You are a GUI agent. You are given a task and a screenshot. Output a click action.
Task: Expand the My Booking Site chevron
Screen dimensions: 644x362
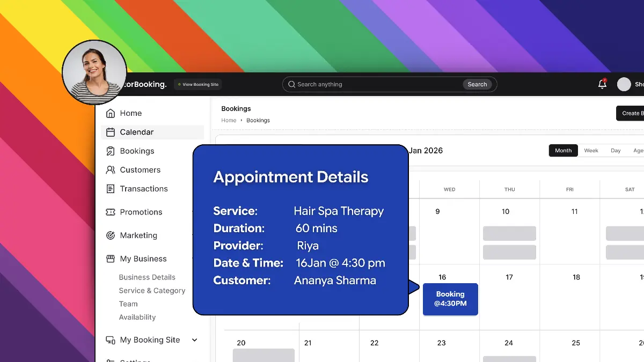[x=194, y=340]
